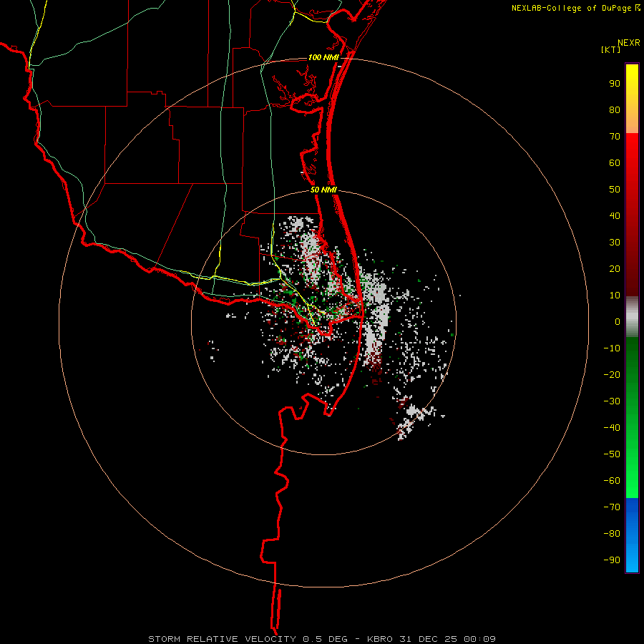Click the NEXLAB-College of DuPage label
The width and height of the screenshot is (644, 644).
(x=571, y=8)
